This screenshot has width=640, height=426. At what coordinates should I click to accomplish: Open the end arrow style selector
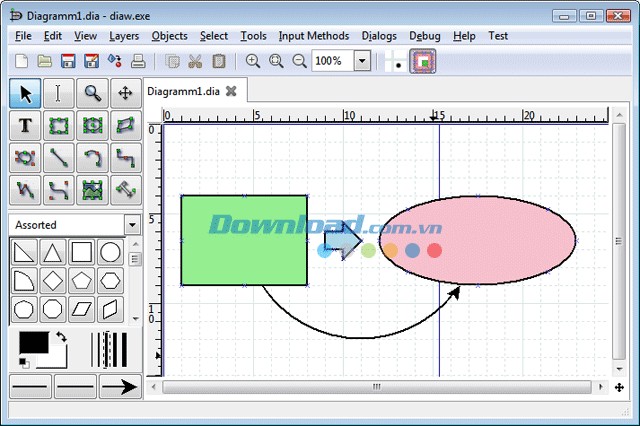coord(120,386)
